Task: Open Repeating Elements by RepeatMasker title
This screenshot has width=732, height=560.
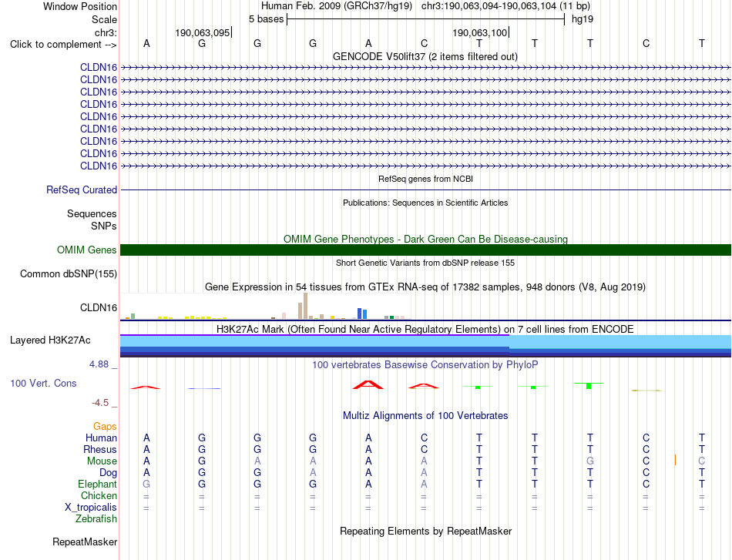Action: [425, 531]
